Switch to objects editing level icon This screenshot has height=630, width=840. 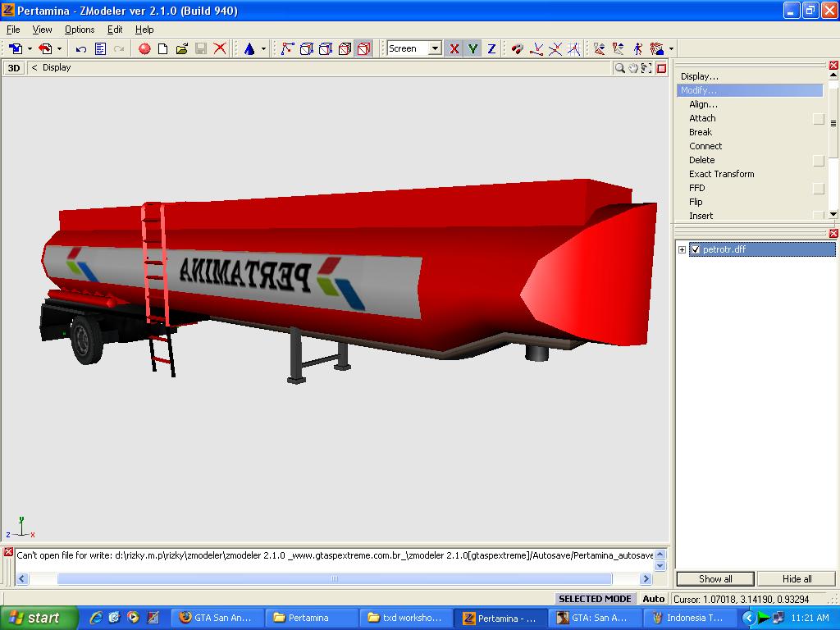[x=345, y=49]
